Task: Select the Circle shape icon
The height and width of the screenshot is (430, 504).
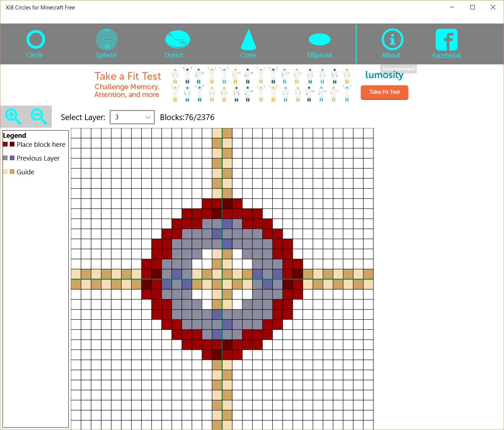Action: coord(35,39)
